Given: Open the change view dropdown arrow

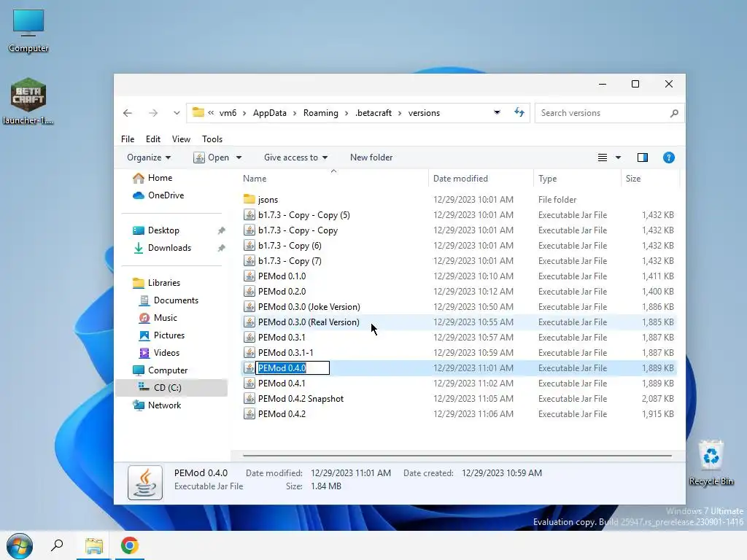Looking at the screenshot, I should tap(618, 157).
